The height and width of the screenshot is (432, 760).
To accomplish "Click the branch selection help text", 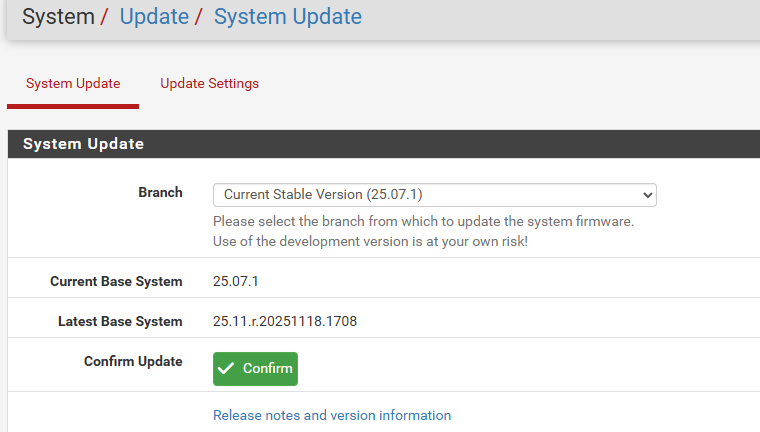I will [x=423, y=222].
